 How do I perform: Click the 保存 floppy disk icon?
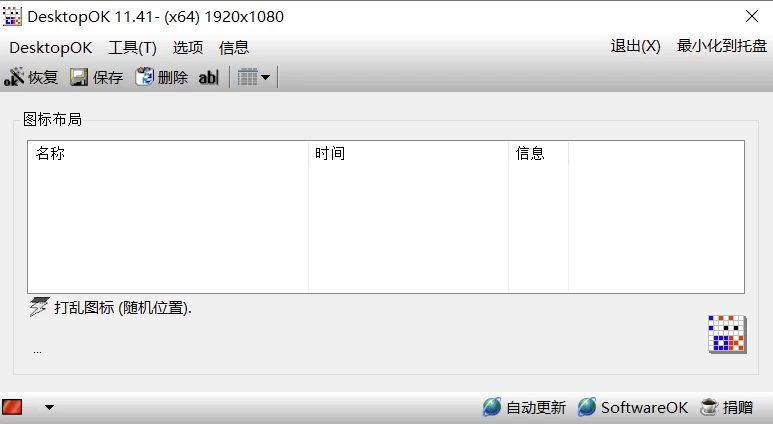pos(79,77)
